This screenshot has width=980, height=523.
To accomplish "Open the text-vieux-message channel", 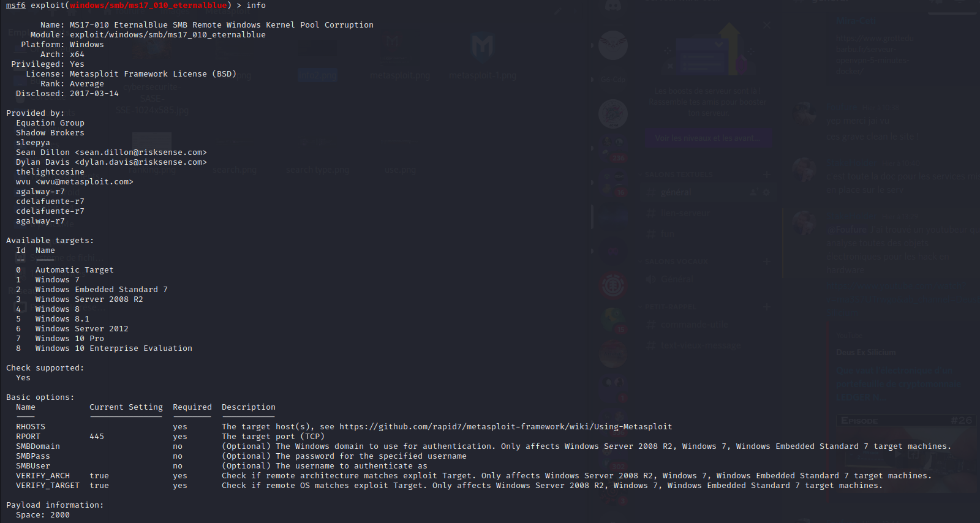I will tap(700, 345).
